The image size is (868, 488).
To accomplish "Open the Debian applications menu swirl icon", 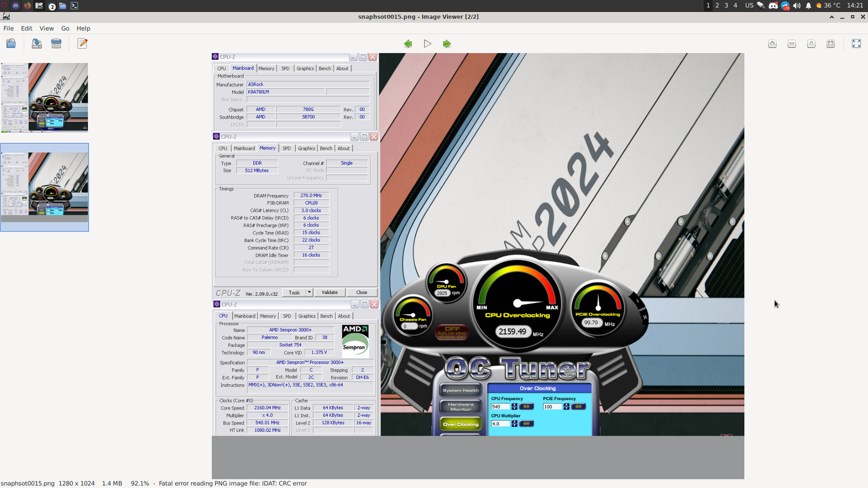I will point(4,5).
